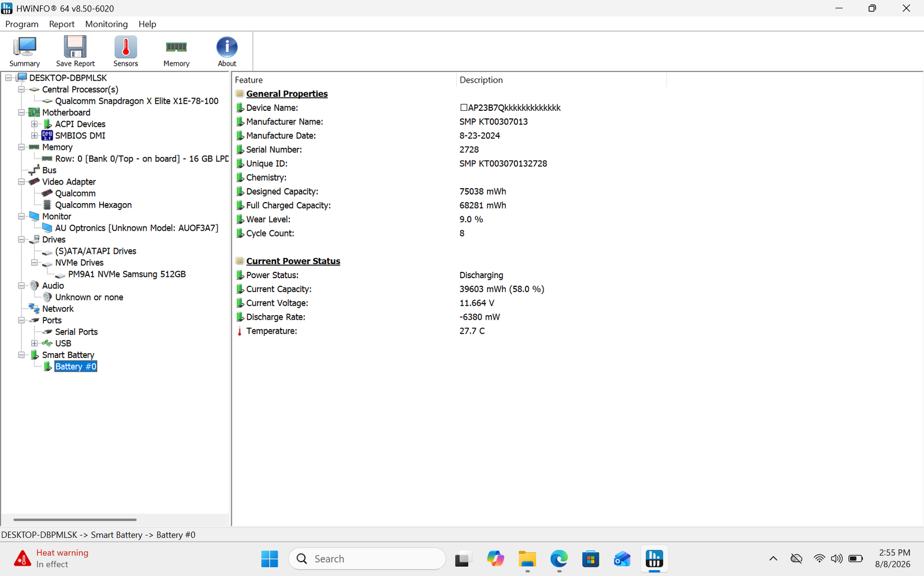
Task: Collapse the NVMe Drives node
Action: tap(35, 263)
